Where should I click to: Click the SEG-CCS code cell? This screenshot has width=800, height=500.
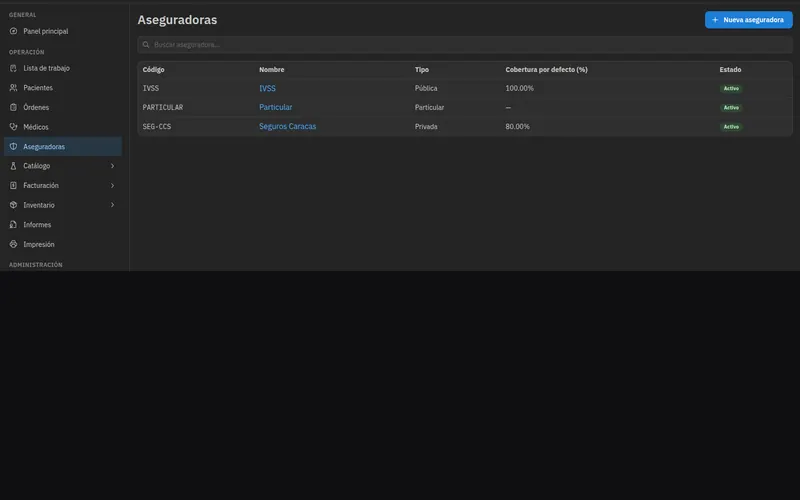(157, 127)
